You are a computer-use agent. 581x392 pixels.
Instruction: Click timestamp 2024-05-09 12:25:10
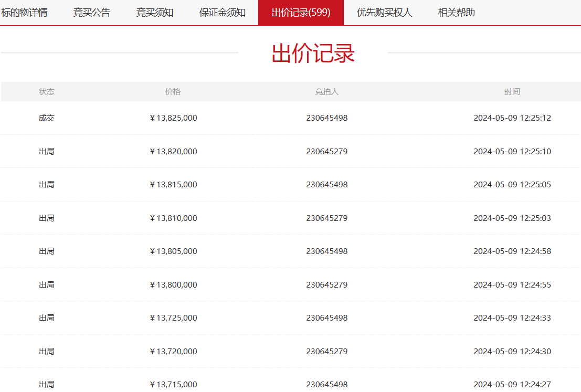point(512,151)
